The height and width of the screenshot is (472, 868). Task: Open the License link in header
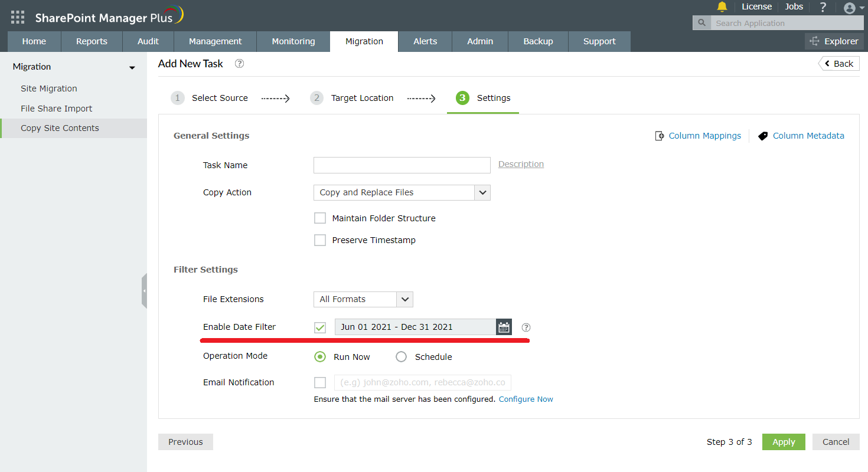(757, 6)
